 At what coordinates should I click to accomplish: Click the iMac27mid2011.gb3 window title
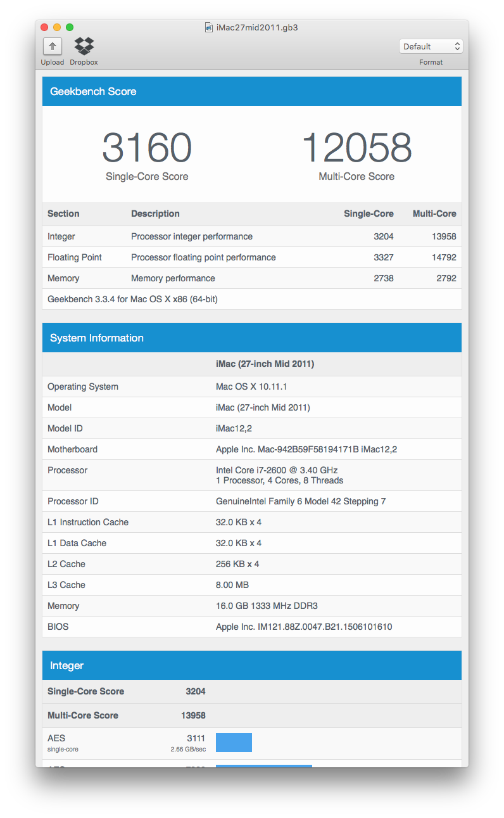point(257,27)
